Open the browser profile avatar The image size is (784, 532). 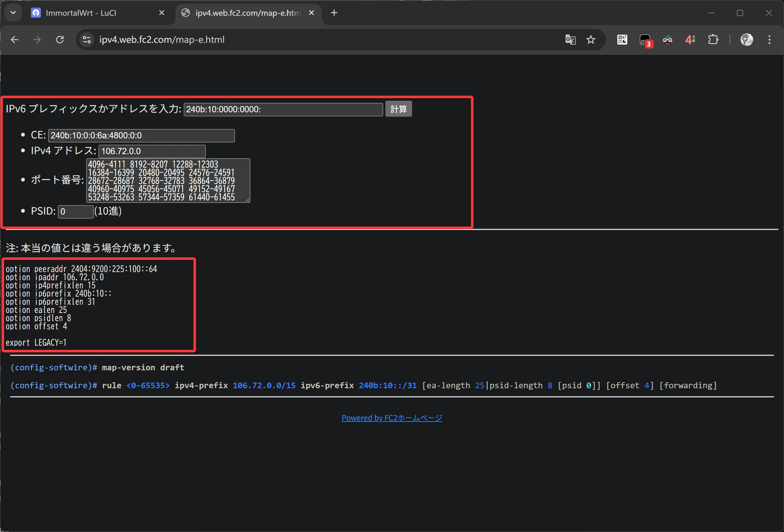tap(747, 40)
